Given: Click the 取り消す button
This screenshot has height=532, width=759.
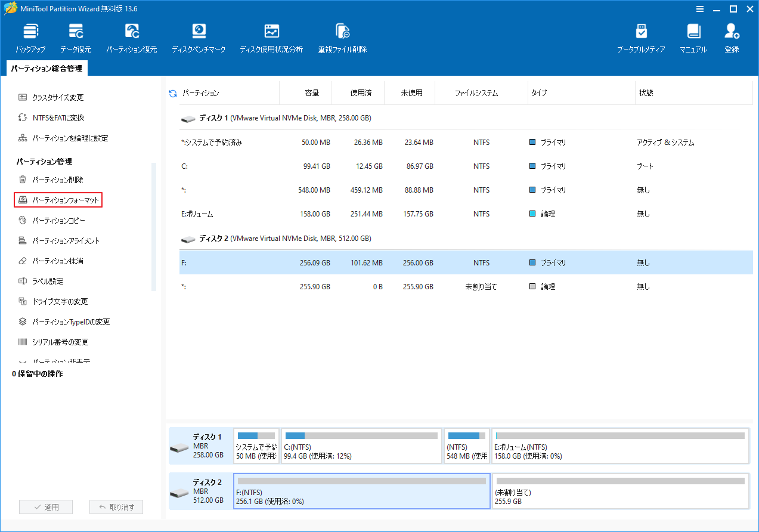Looking at the screenshot, I should click(116, 507).
